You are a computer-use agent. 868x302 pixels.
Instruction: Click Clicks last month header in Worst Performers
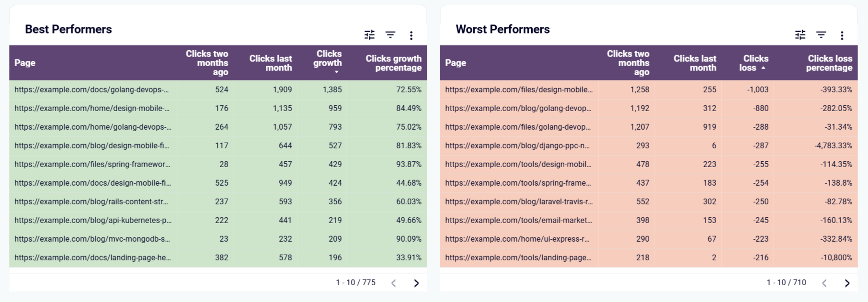pos(695,63)
